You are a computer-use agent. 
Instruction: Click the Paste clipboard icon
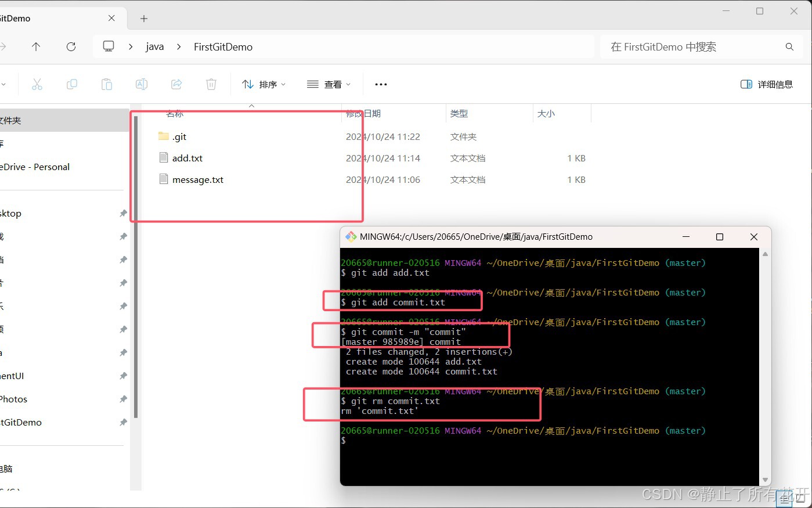pyautogui.click(x=107, y=84)
